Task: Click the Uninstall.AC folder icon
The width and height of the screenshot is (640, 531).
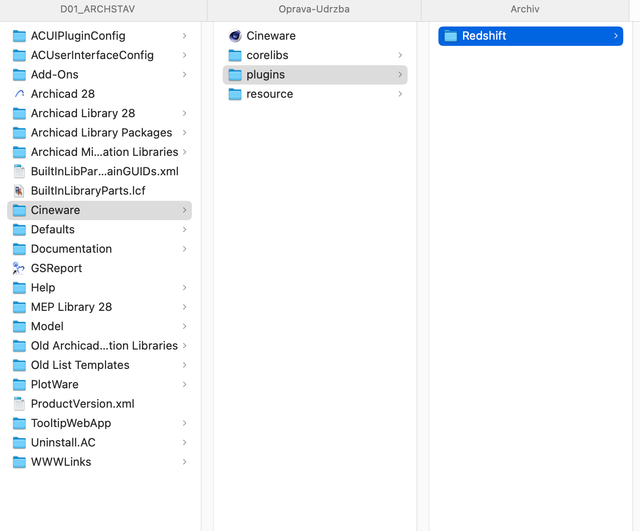Action: point(19,442)
